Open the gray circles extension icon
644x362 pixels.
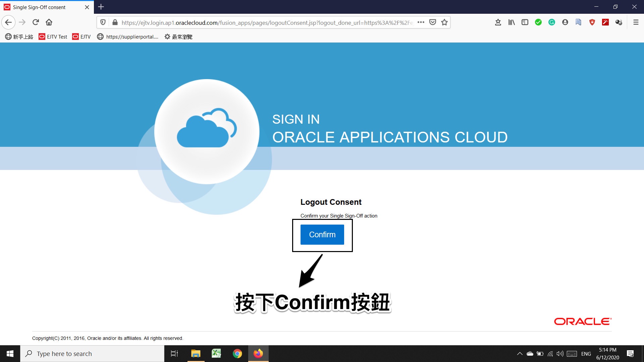click(x=619, y=22)
